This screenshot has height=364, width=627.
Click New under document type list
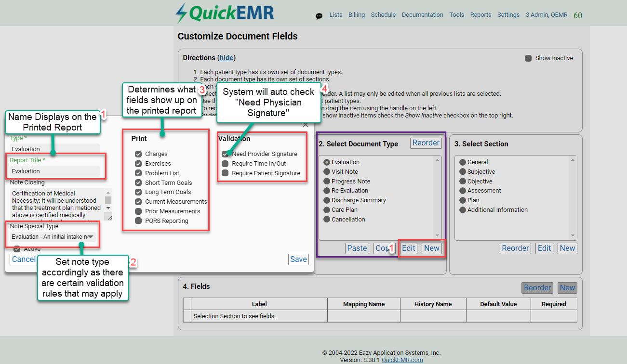click(x=432, y=248)
